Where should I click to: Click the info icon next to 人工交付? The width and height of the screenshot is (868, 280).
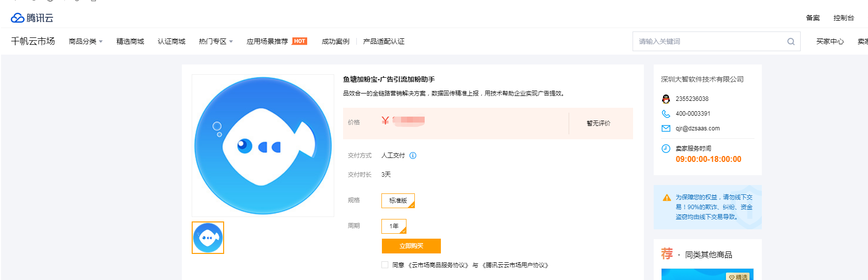(413, 156)
